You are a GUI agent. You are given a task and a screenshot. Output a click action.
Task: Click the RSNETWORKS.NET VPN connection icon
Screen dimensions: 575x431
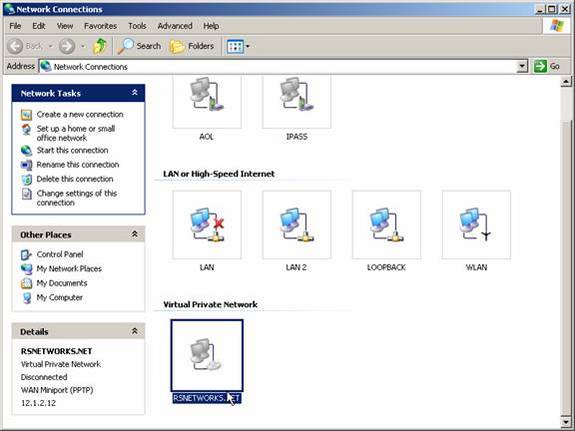[207, 355]
